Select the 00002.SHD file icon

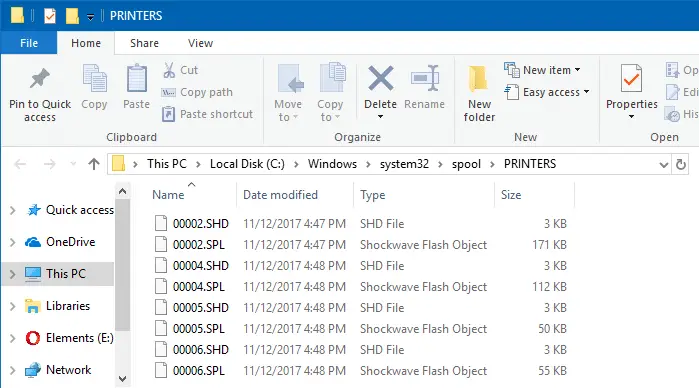click(161, 223)
